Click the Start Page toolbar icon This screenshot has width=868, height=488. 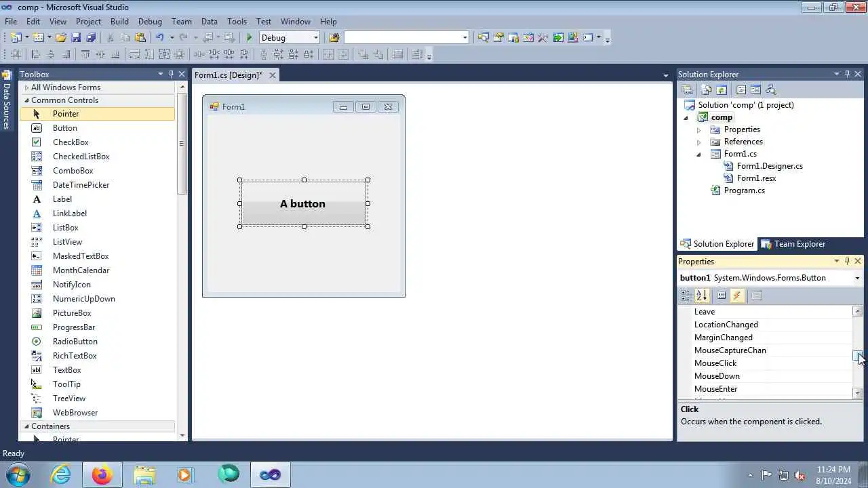click(557, 38)
